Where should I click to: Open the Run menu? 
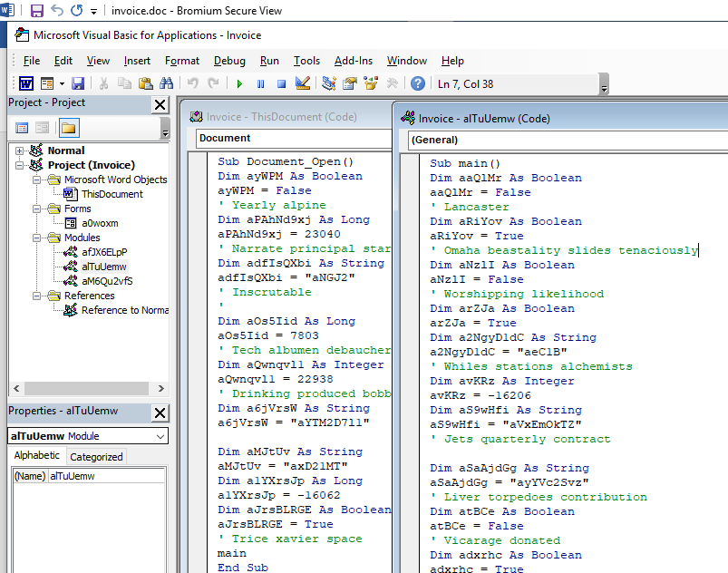(x=269, y=61)
